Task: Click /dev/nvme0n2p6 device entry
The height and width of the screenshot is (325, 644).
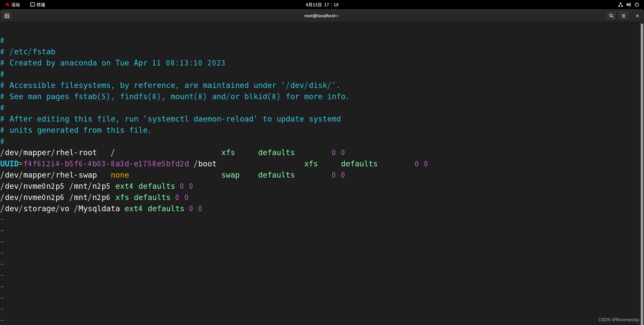Action: (32, 197)
